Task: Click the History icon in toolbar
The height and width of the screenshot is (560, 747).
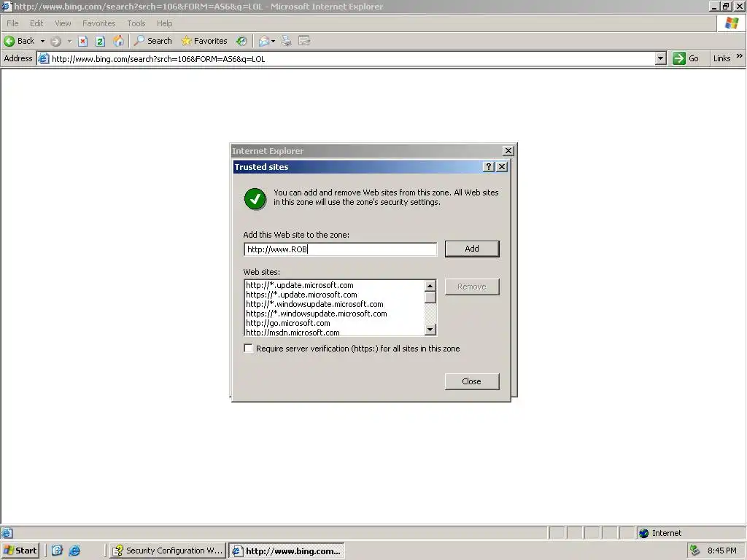Action: click(x=241, y=41)
